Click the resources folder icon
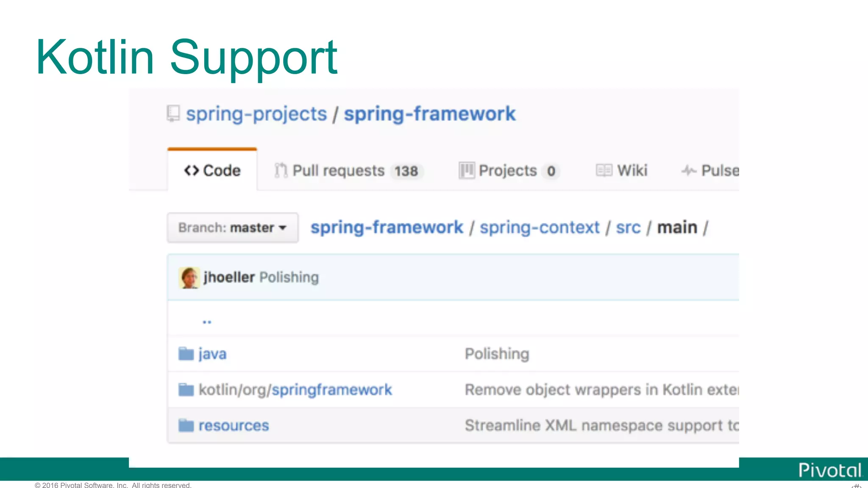Image resolution: width=868 pixels, height=488 pixels. 186,425
